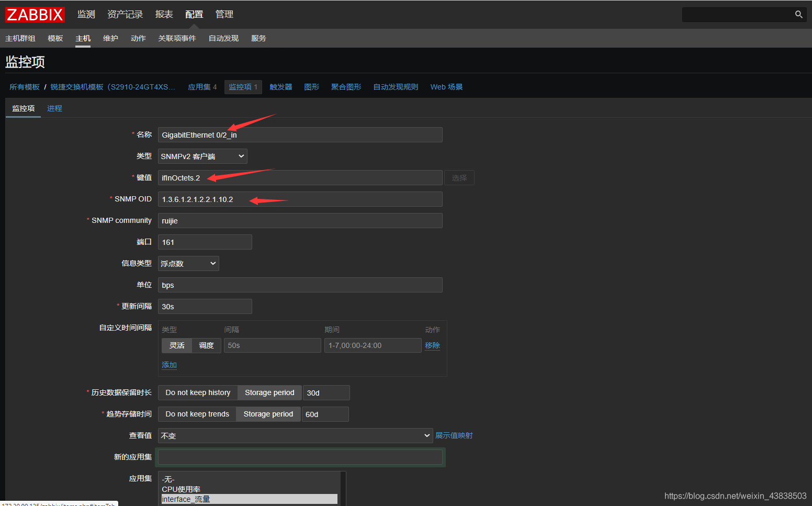Open the 管理 top menu
Screen dimensions: 812x506
point(224,15)
